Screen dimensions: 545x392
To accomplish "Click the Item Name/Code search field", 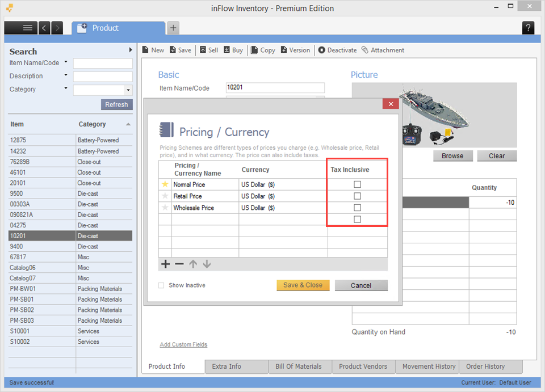I will click(103, 63).
